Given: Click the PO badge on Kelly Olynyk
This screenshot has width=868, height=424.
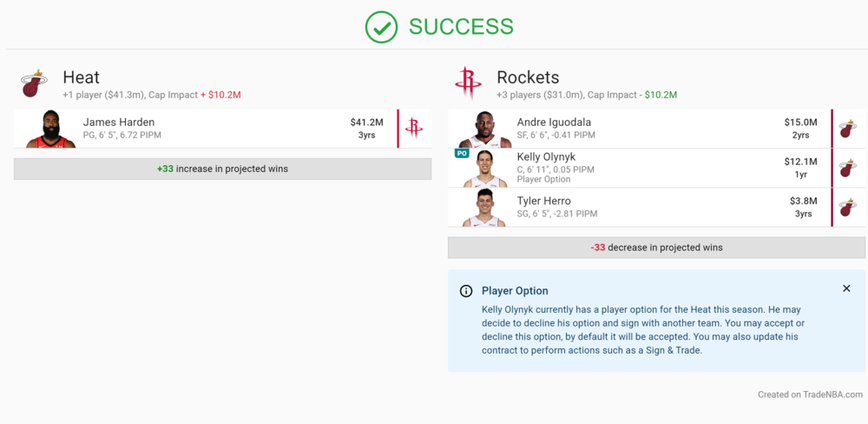Looking at the screenshot, I should pyautogui.click(x=462, y=153).
